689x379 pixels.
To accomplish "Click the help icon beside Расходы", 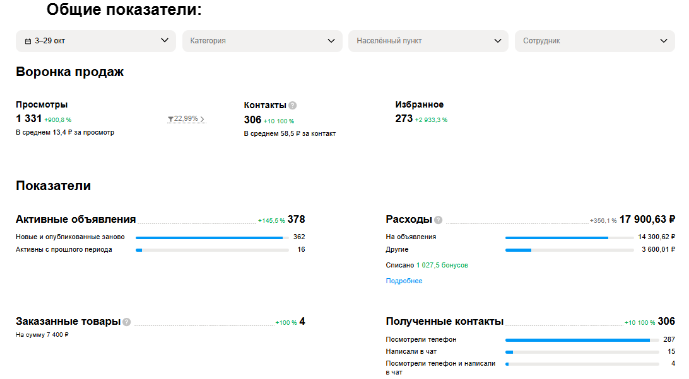I will pos(438,220).
